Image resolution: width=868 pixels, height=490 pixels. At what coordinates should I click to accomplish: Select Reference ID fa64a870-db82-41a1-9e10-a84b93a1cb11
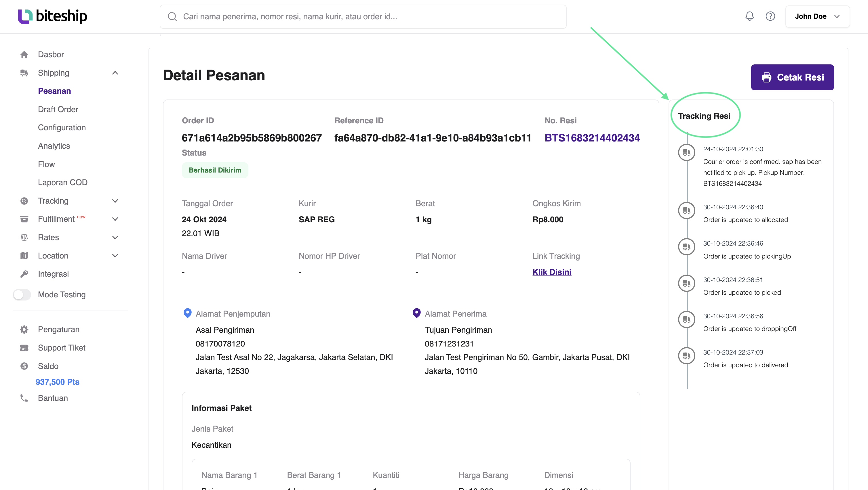(x=433, y=138)
